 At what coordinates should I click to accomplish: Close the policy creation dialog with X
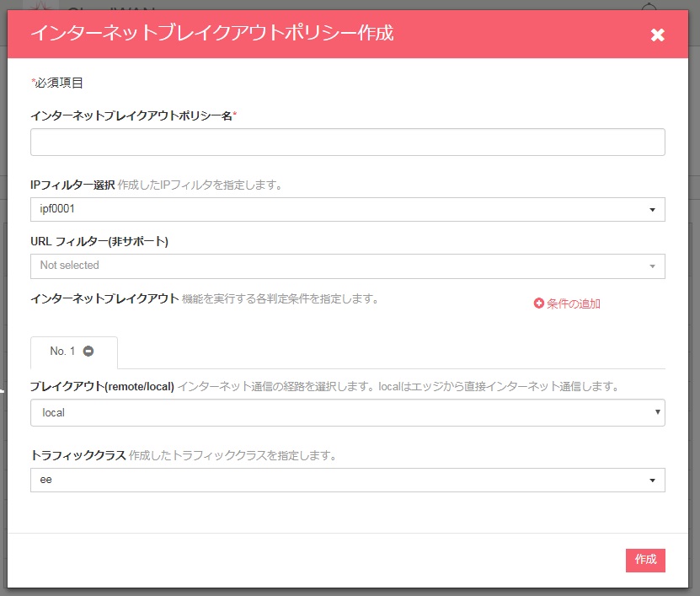point(658,35)
